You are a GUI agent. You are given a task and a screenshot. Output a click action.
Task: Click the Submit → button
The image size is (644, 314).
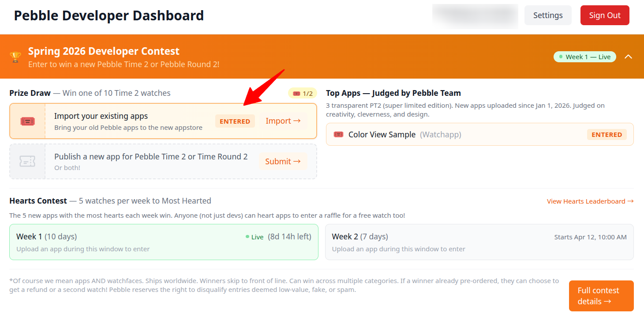(x=283, y=161)
